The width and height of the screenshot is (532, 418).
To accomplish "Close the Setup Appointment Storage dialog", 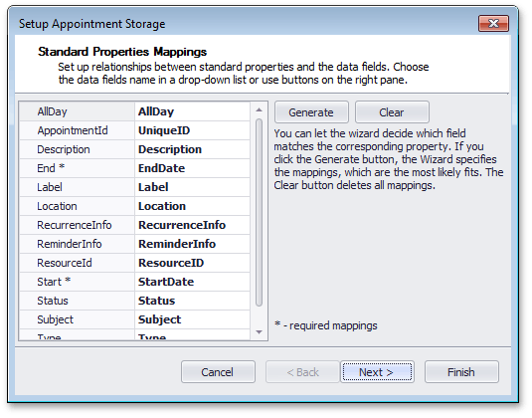I will [493, 23].
